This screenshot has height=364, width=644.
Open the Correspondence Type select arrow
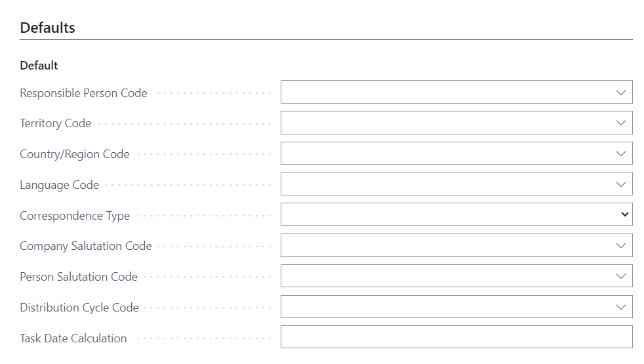click(x=624, y=215)
